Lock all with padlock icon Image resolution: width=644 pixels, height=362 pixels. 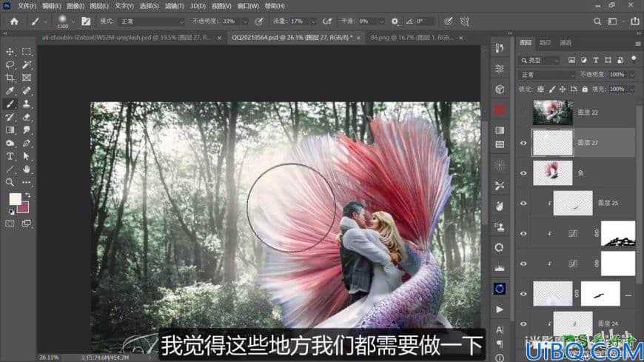click(x=585, y=89)
